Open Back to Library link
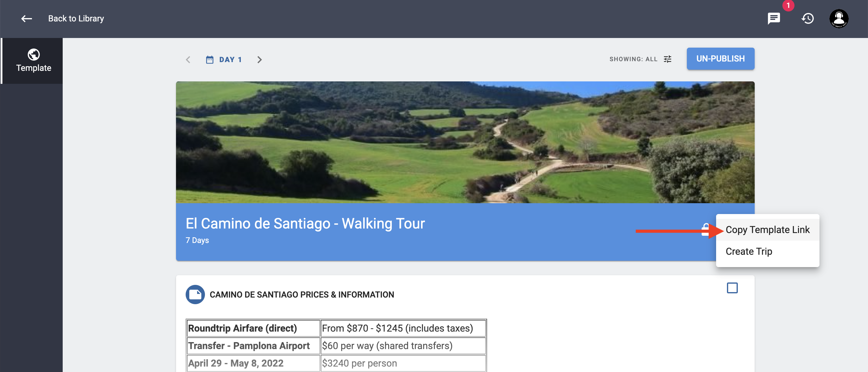Viewport: 868px width, 372px height. [x=76, y=18]
